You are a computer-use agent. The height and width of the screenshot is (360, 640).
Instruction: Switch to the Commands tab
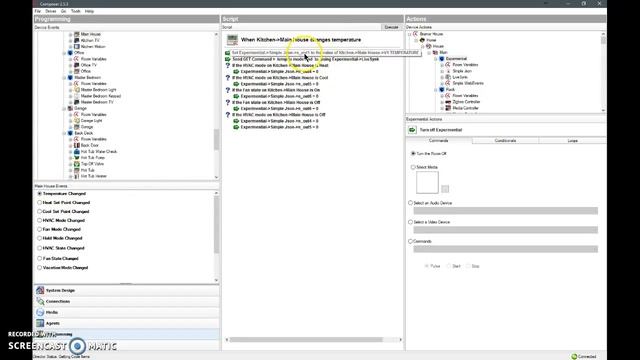point(439,140)
